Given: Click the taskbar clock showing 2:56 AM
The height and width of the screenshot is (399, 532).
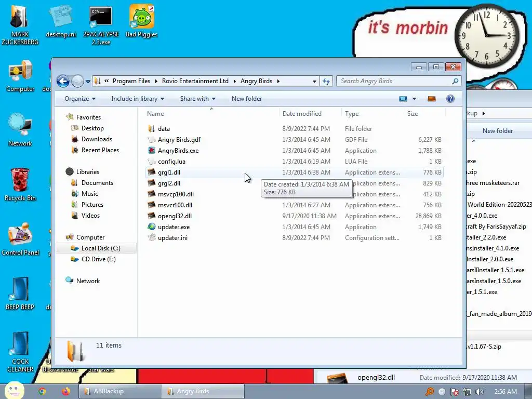Looking at the screenshot, I should (505, 392).
